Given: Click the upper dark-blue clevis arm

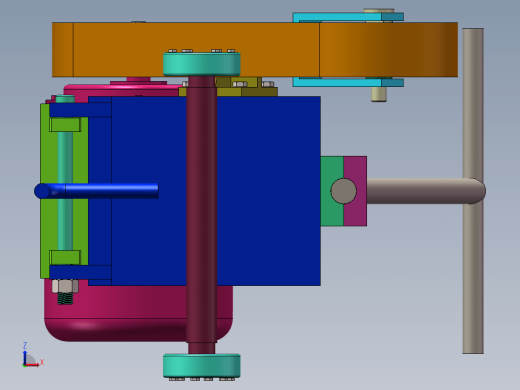Looking at the screenshot, I should pos(80,110).
